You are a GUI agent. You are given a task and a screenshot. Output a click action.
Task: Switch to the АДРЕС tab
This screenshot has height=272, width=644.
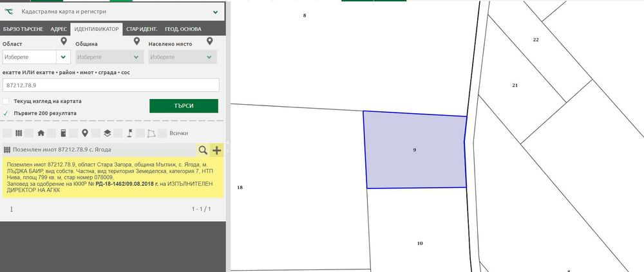tap(59, 29)
